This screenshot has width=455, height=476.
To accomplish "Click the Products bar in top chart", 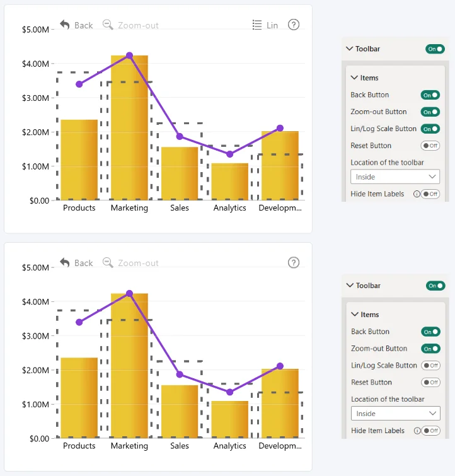I will coord(79,160).
